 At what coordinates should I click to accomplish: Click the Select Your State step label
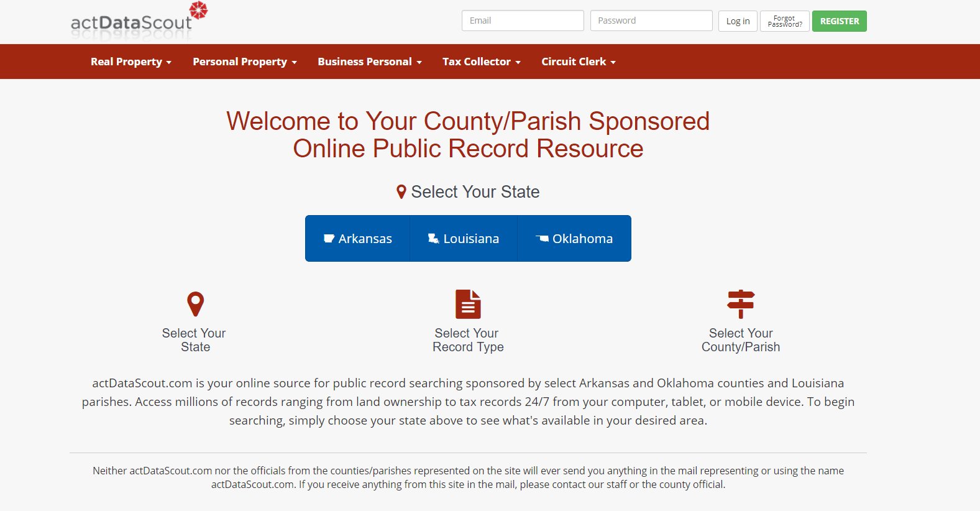pos(195,340)
